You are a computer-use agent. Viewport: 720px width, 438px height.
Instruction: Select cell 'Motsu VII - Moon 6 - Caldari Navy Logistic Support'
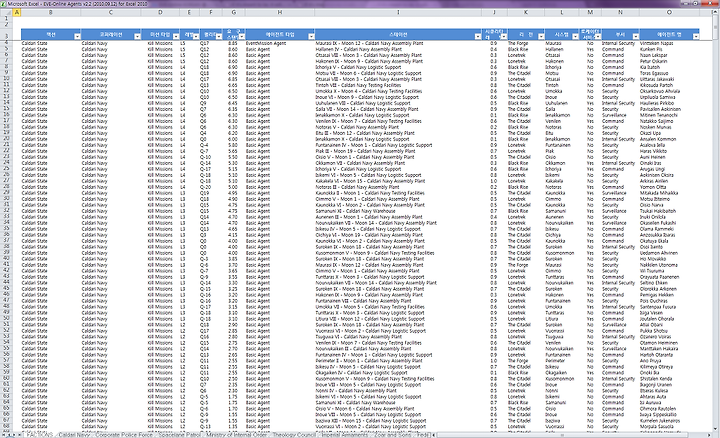[398, 73]
